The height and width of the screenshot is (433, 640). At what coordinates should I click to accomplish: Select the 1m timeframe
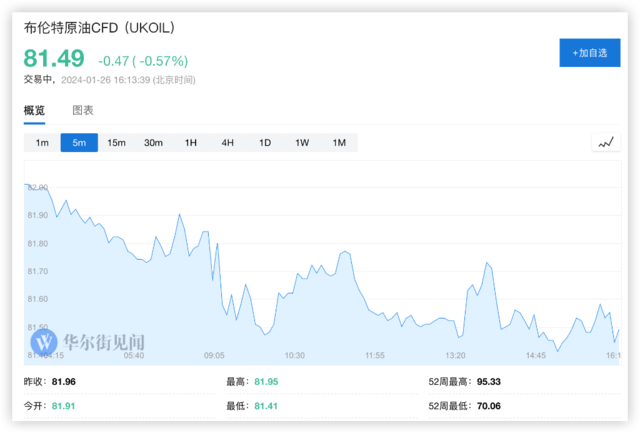click(42, 143)
